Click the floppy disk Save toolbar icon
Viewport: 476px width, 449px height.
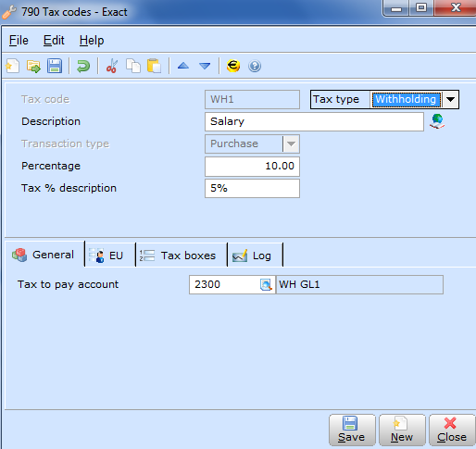click(55, 66)
